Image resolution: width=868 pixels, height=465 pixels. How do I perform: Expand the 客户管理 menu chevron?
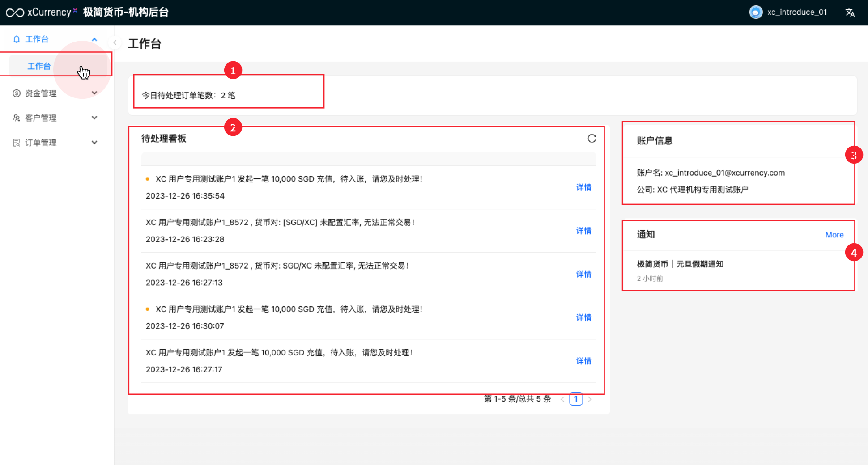coord(94,118)
